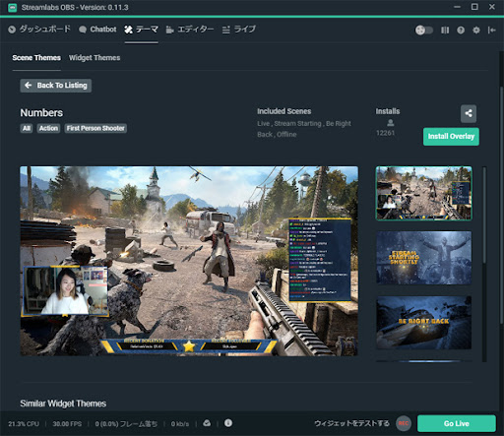Switch to the テーマ themes tab
This screenshot has width=504, height=436.
coord(141,30)
